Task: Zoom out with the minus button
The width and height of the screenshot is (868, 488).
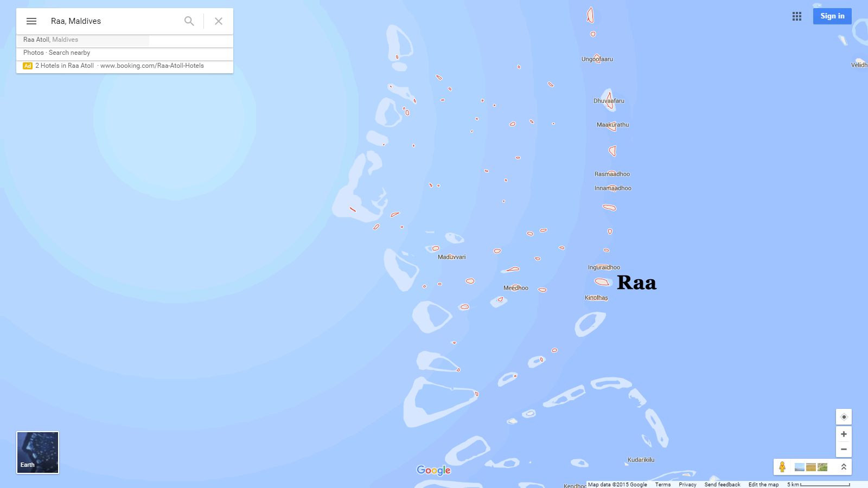Action: [844, 449]
